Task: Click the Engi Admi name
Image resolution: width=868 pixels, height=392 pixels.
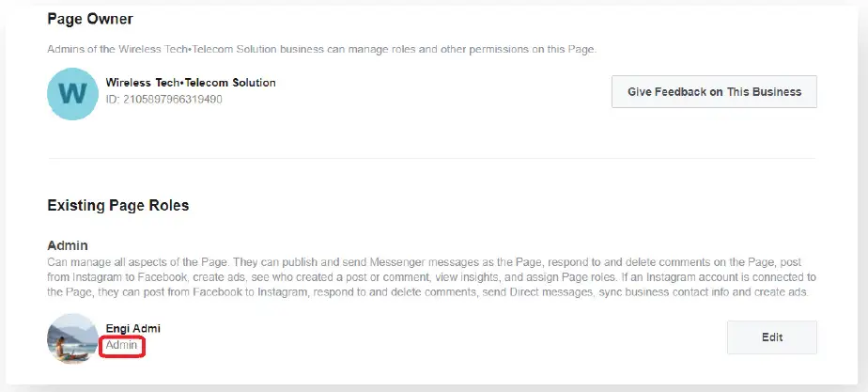Action: 132,328
